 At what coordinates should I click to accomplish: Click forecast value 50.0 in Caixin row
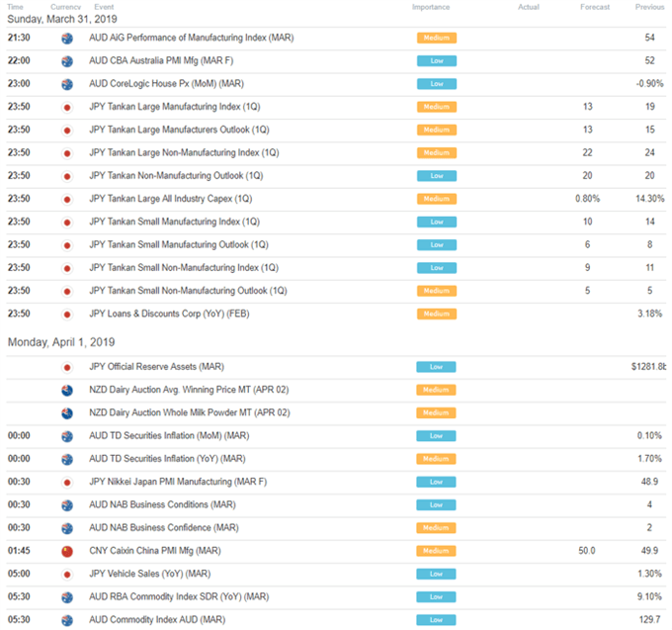[x=587, y=551]
